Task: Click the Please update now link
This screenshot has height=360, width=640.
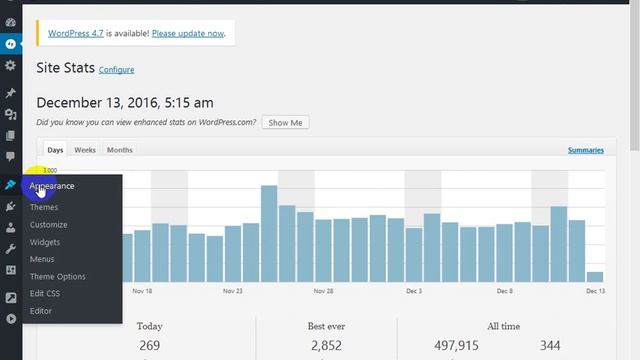Action: 188,33
